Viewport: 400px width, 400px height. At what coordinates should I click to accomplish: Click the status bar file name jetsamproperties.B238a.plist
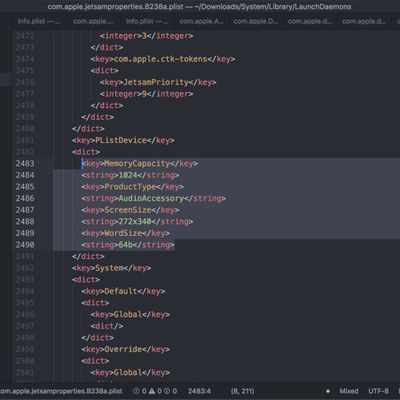(61, 391)
